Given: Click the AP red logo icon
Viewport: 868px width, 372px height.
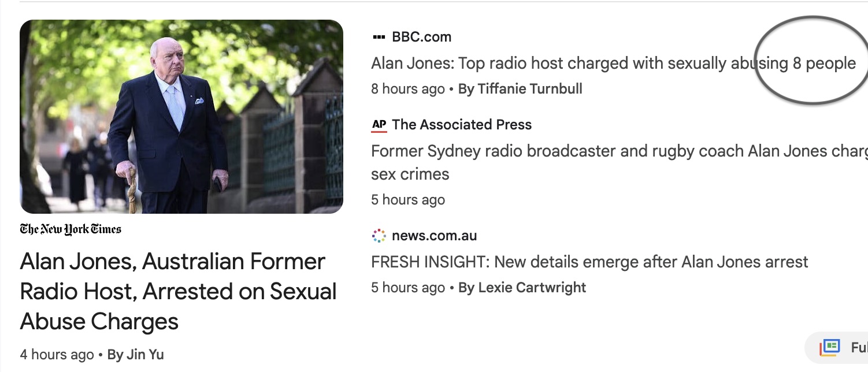Looking at the screenshot, I should click(x=379, y=125).
